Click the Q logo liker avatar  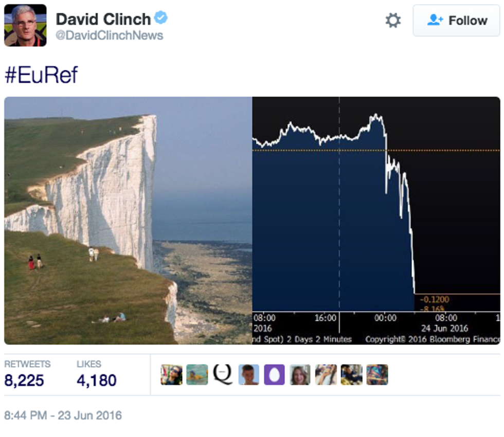click(223, 375)
